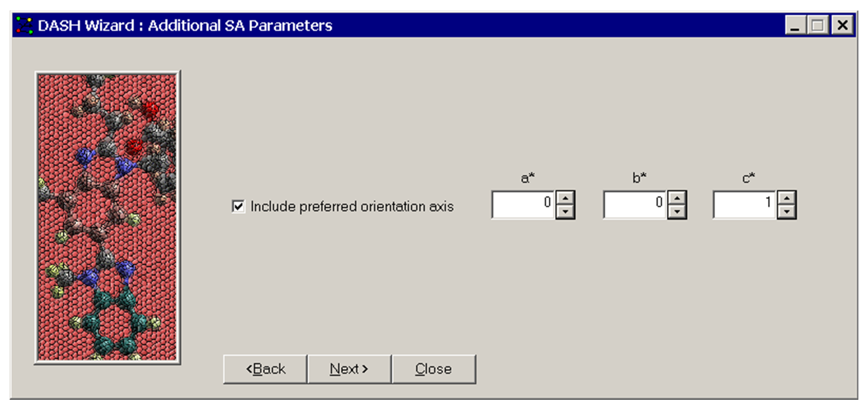Increment the b* spinner up arrow

[677, 198]
